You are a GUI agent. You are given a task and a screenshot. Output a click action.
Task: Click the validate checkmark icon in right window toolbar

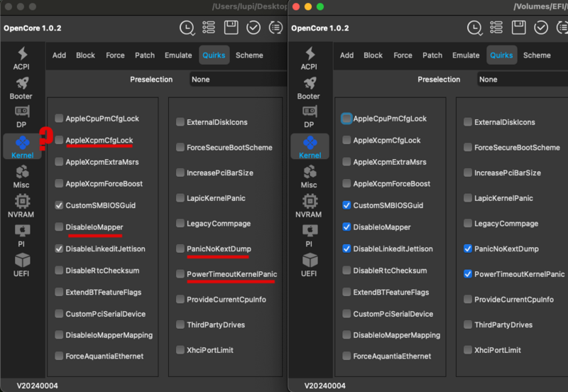[x=541, y=28]
